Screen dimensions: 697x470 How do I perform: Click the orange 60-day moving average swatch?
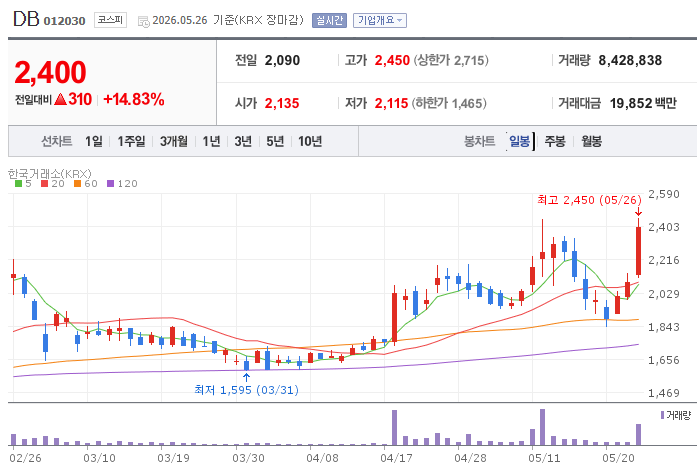pos(77,184)
